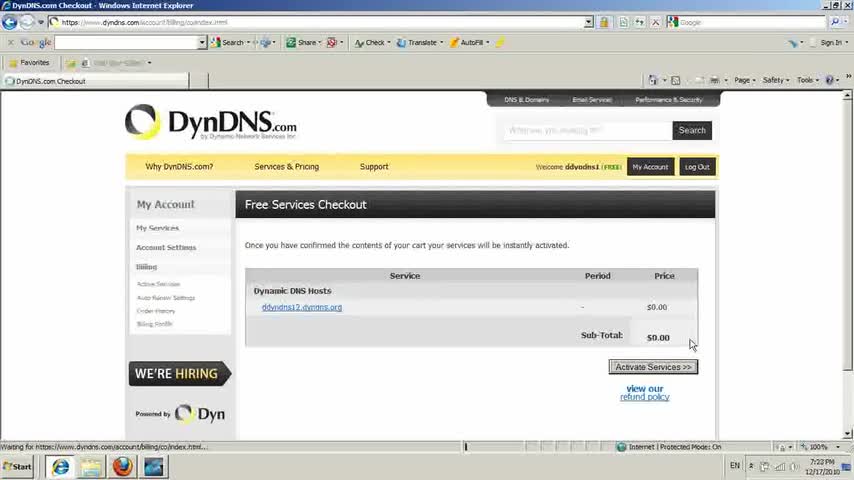Click the AutoFill toolbar button

click(467, 42)
